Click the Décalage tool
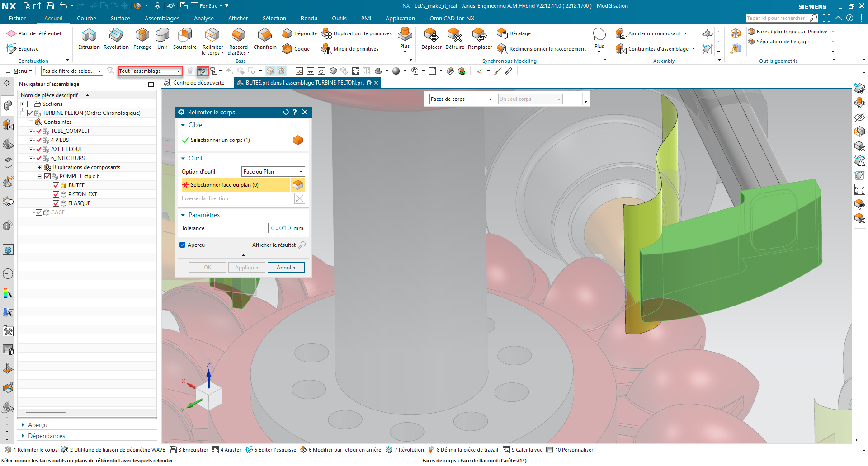 (x=514, y=33)
